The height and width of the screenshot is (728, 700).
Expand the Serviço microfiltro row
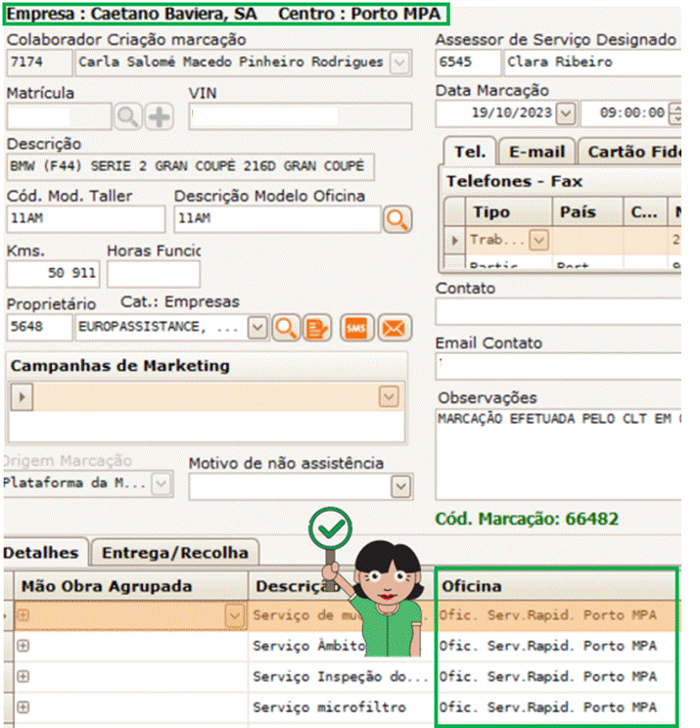pyautogui.click(x=23, y=707)
